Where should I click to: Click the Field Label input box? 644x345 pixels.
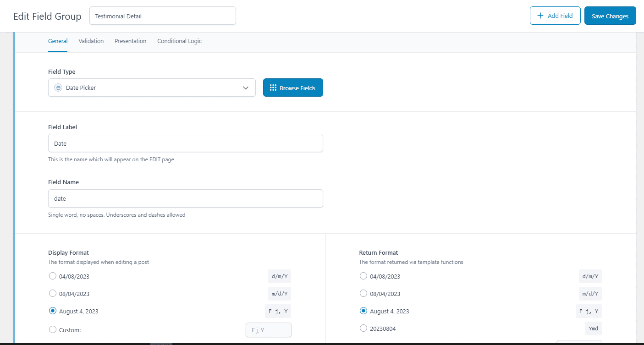click(185, 143)
